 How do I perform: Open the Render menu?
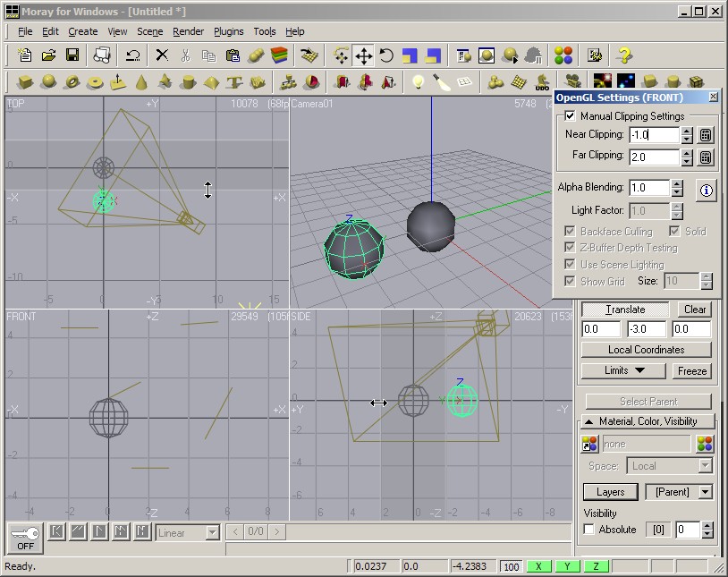tap(188, 31)
